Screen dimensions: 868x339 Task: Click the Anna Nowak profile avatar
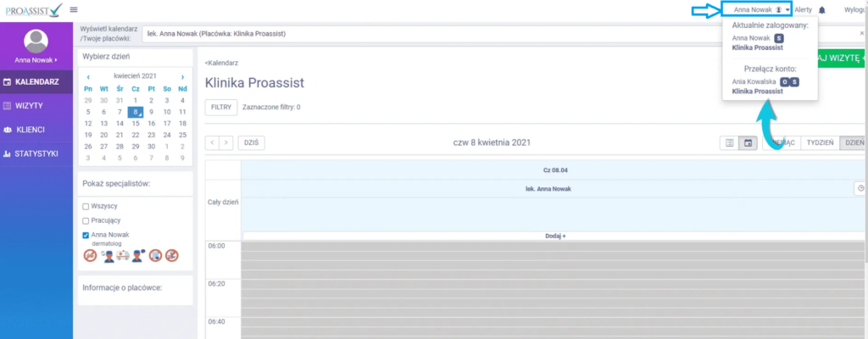pyautogui.click(x=36, y=41)
